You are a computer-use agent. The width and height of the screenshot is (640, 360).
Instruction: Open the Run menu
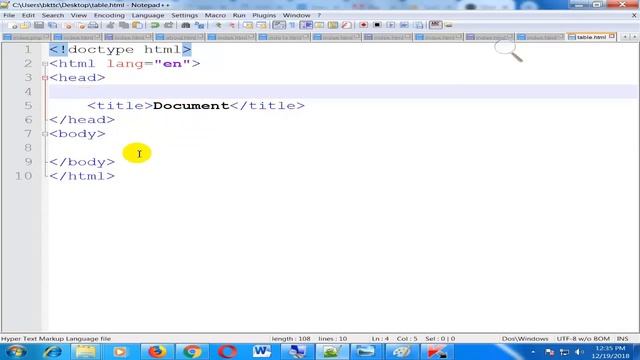(x=239, y=15)
